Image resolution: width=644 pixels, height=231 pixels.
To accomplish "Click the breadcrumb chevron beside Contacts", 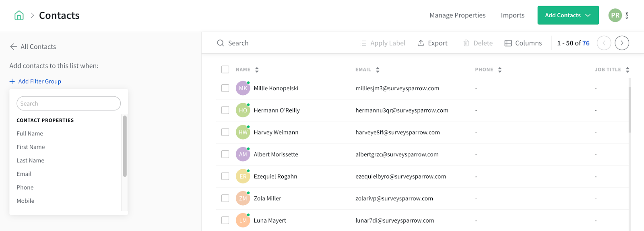I will [x=32, y=15].
